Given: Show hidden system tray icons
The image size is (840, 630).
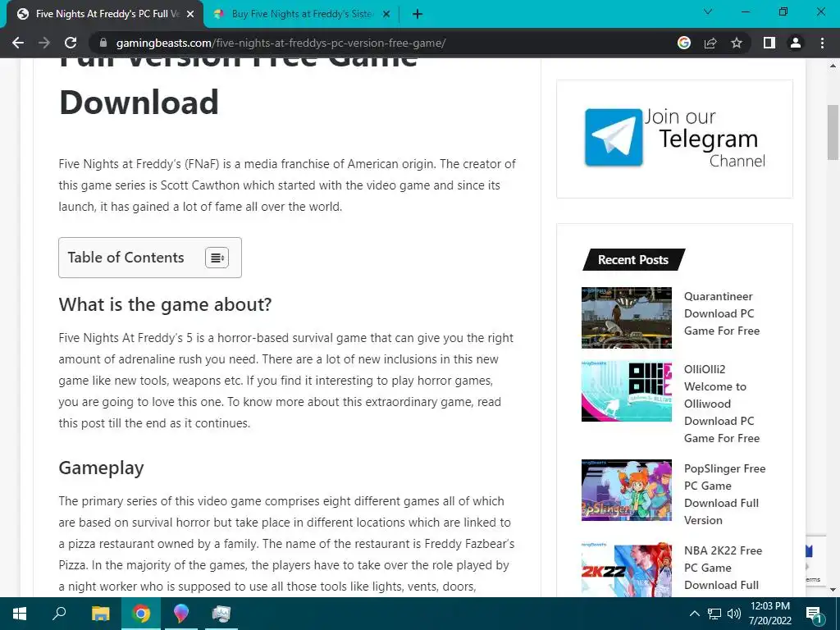Looking at the screenshot, I should point(694,614).
